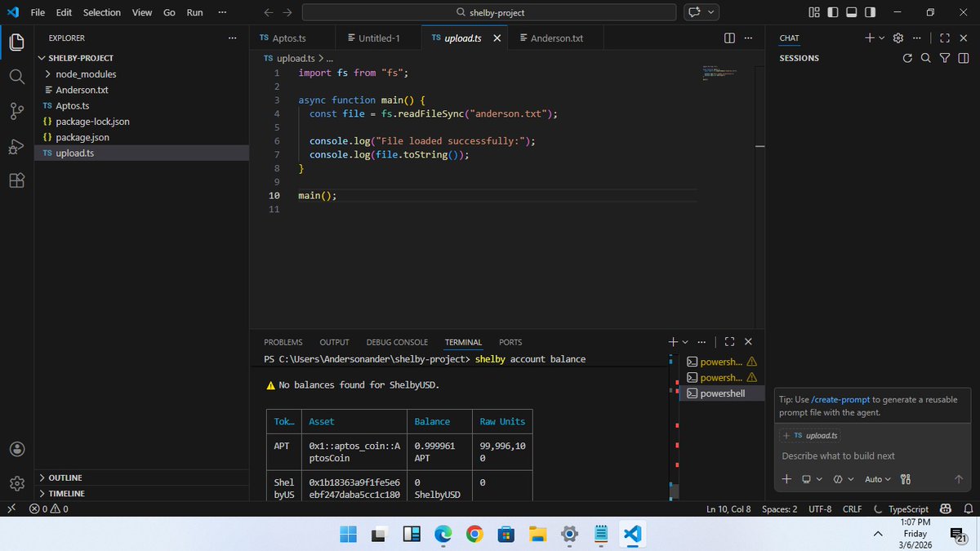The height and width of the screenshot is (551, 980).
Task: Click the TypeScript language mode in status bar
Action: [x=908, y=509]
